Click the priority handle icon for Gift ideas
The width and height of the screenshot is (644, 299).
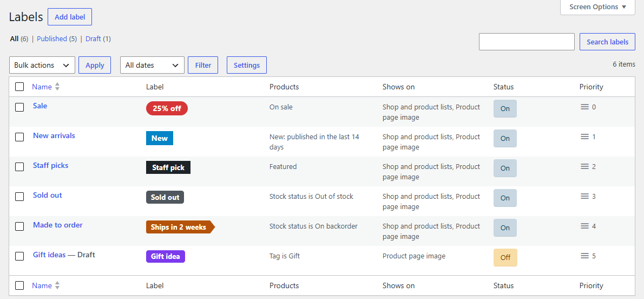point(584,256)
